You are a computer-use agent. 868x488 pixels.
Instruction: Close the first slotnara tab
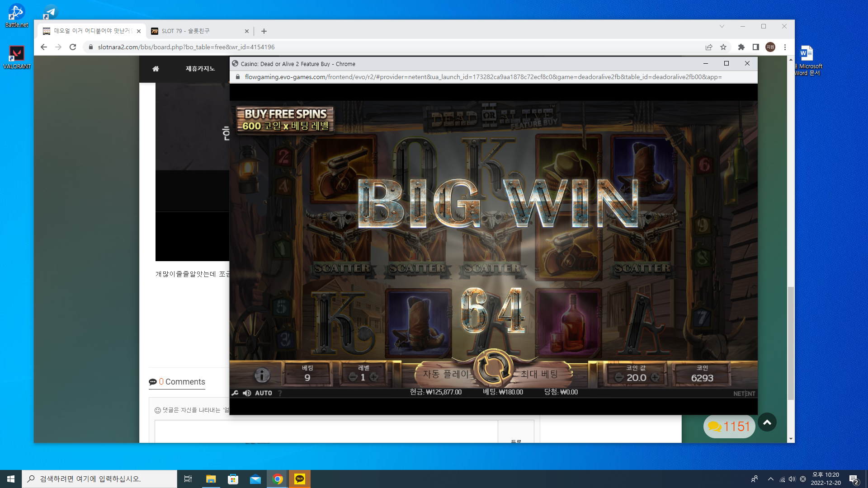[139, 31]
